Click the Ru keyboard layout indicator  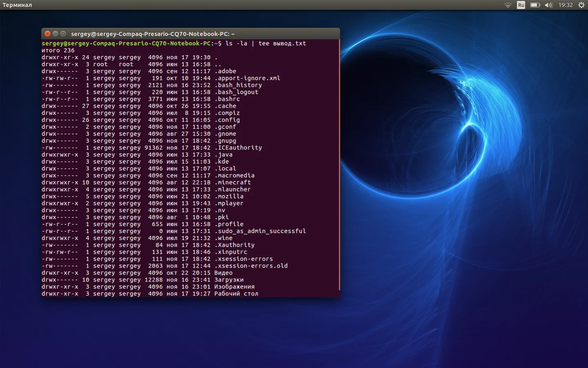(x=521, y=5)
